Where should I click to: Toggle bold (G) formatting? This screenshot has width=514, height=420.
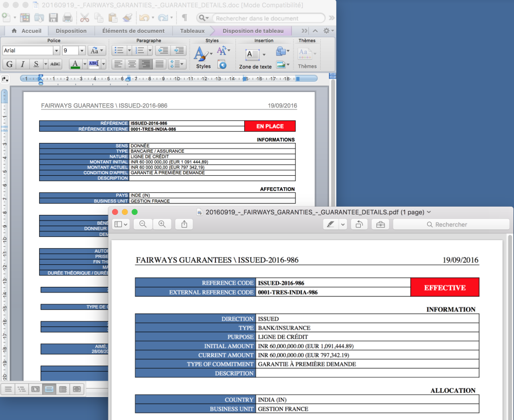9,64
